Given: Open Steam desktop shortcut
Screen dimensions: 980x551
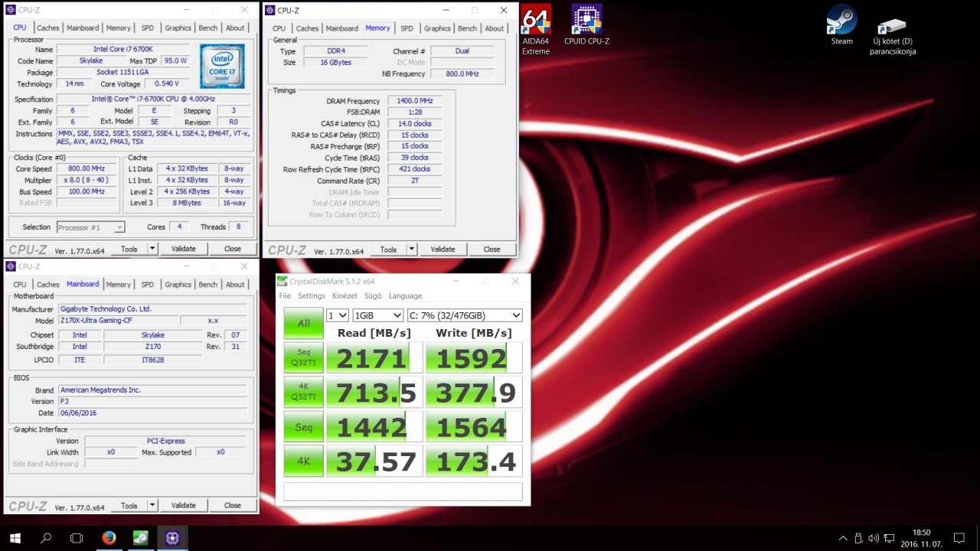Looking at the screenshot, I should coord(841,25).
